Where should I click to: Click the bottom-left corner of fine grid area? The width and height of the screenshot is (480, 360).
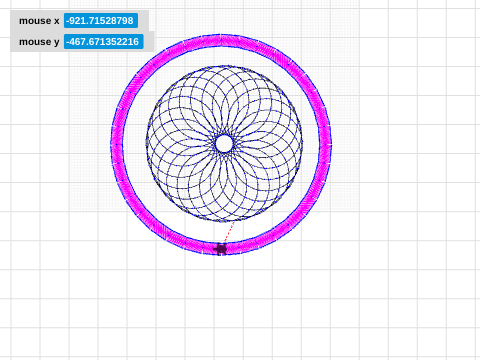[x=70, y=211]
